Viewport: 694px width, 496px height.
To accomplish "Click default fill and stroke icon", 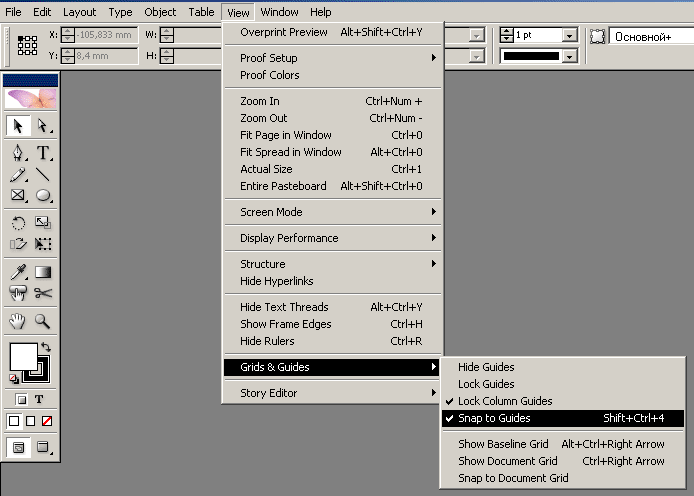I will (x=14, y=379).
